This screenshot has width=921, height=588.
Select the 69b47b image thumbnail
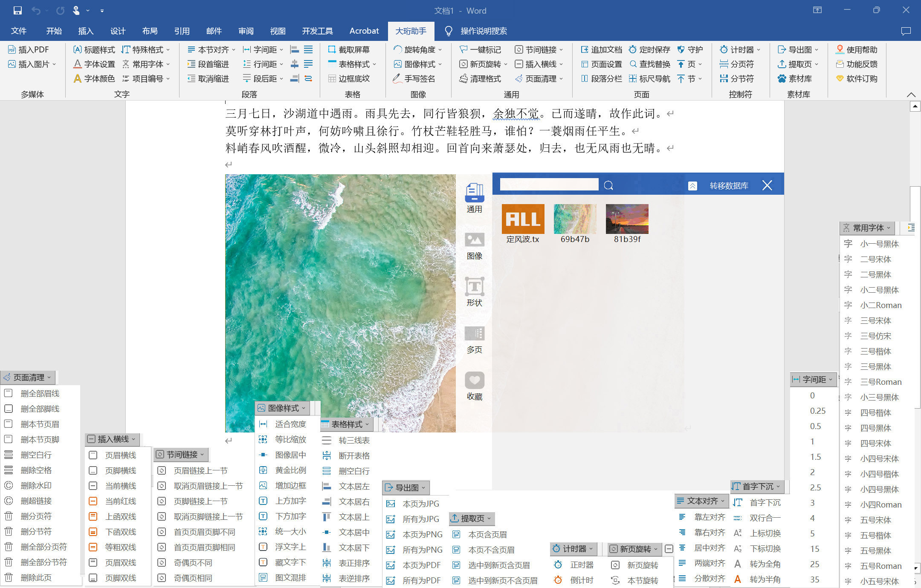point(574,219)
